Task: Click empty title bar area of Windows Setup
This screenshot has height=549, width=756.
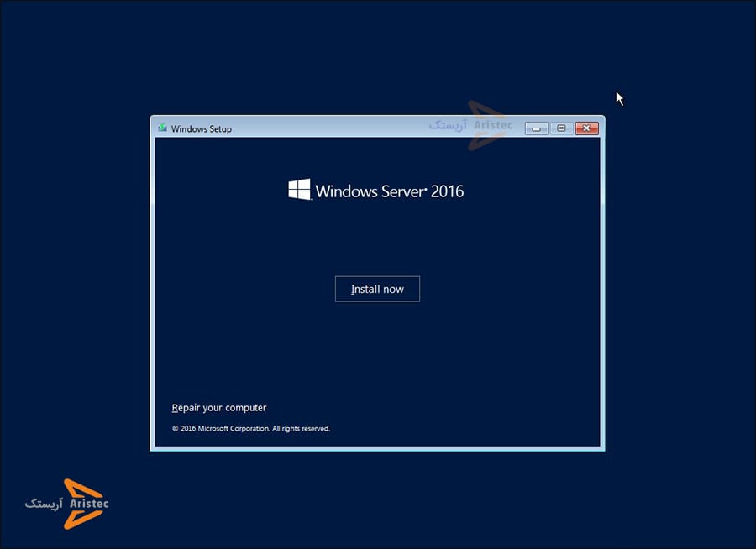Action: tap(336, 128)
